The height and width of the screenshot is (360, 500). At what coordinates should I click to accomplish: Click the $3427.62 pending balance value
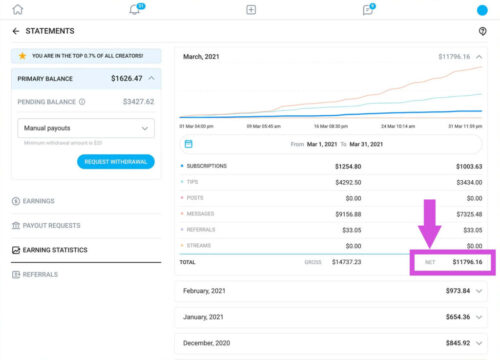(x=138, y=102)
